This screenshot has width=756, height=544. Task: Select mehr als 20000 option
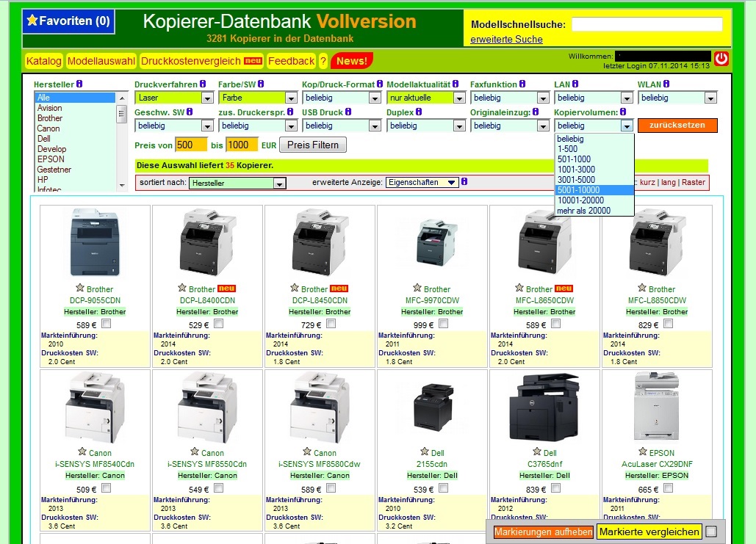[594, 211]
